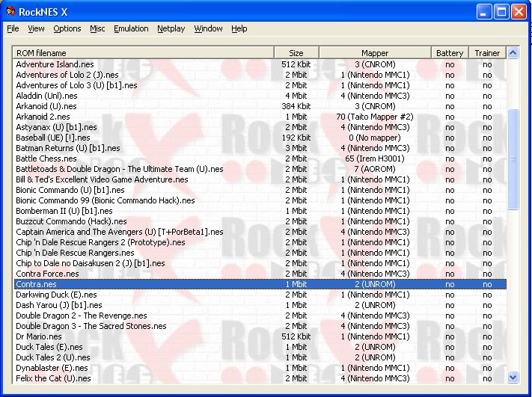532x397 pixels.
Task: Select Bionic Commando 99 hack ROM
Action: pyautogui.click(x=260, y=200)
